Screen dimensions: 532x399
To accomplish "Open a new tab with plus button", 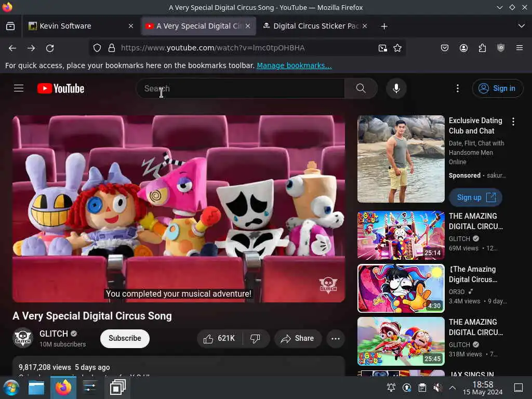I will [x=384, y=26].
